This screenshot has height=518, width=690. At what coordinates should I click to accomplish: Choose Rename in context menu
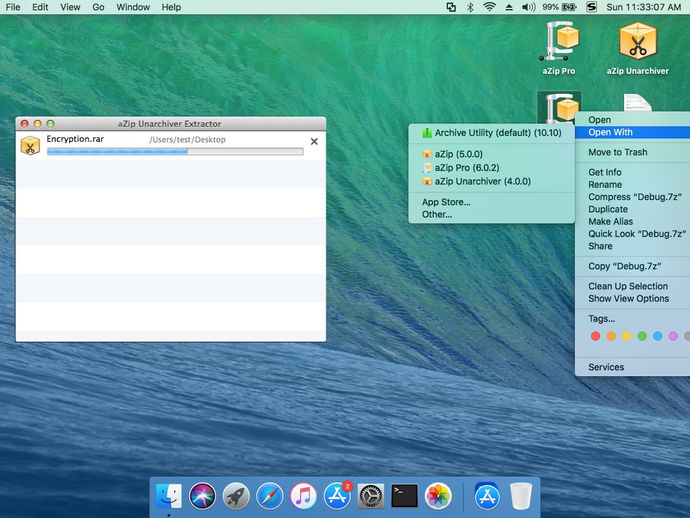point(632,184)
